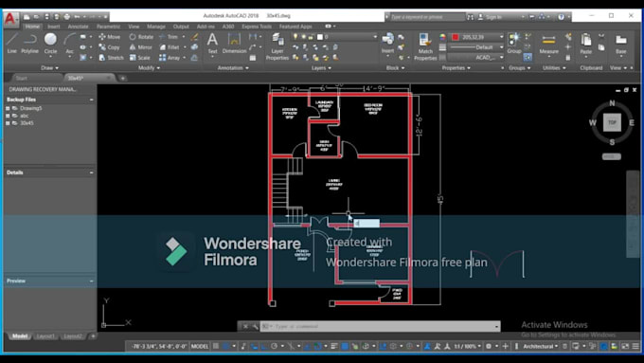Select the Circle tool
644x363 pixels.
coord(50,44)
